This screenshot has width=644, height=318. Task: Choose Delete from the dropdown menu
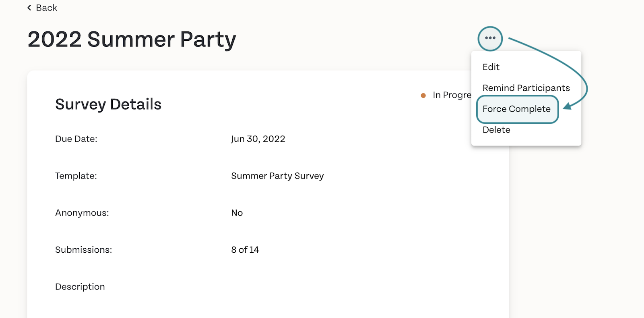pos(496,130)
